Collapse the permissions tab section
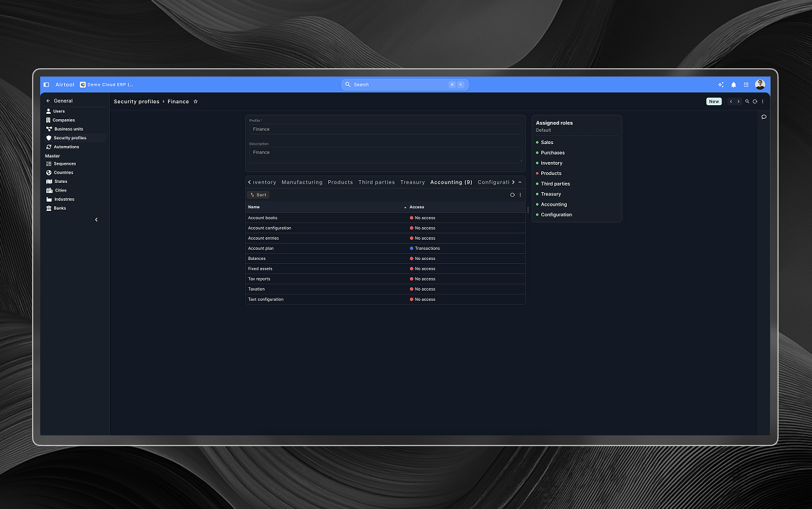This screenshot has width=812, height=509. (x=520, y=182)
